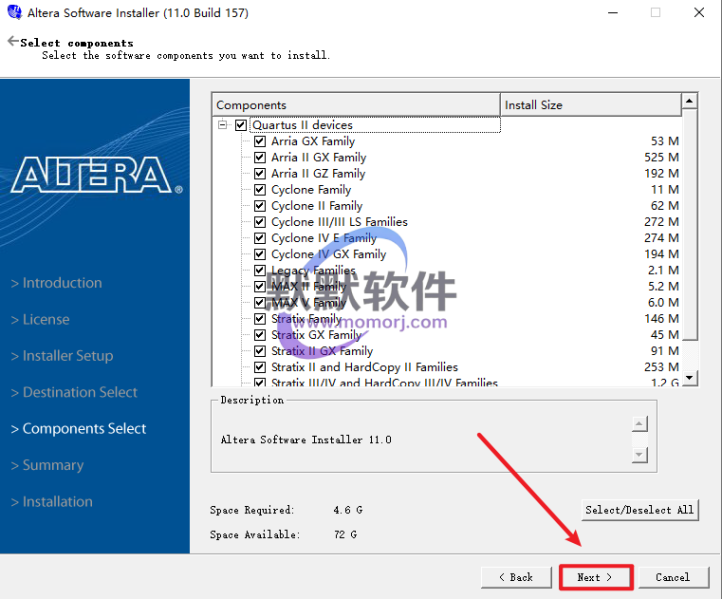This screenshot has width=722, height=599.
Task: Select Stratix II and HardCopy II Families text
Action: click(x=365, y=366)
